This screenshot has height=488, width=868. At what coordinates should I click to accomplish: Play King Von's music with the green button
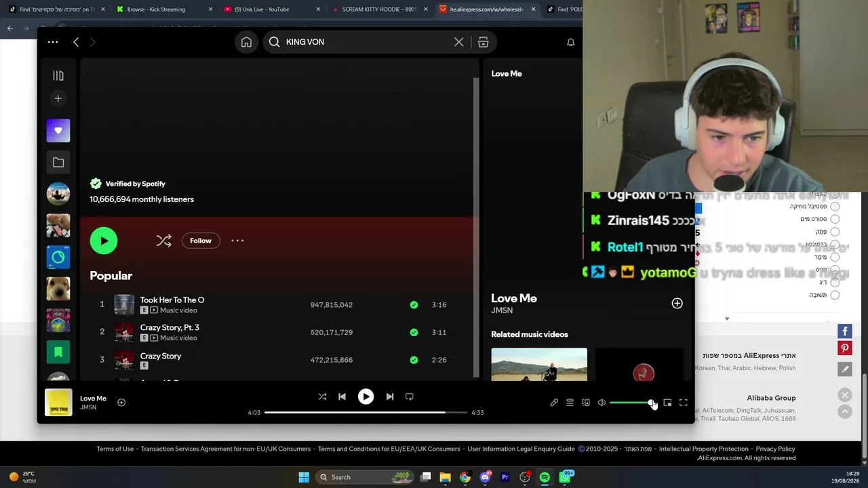click(104, 241)
